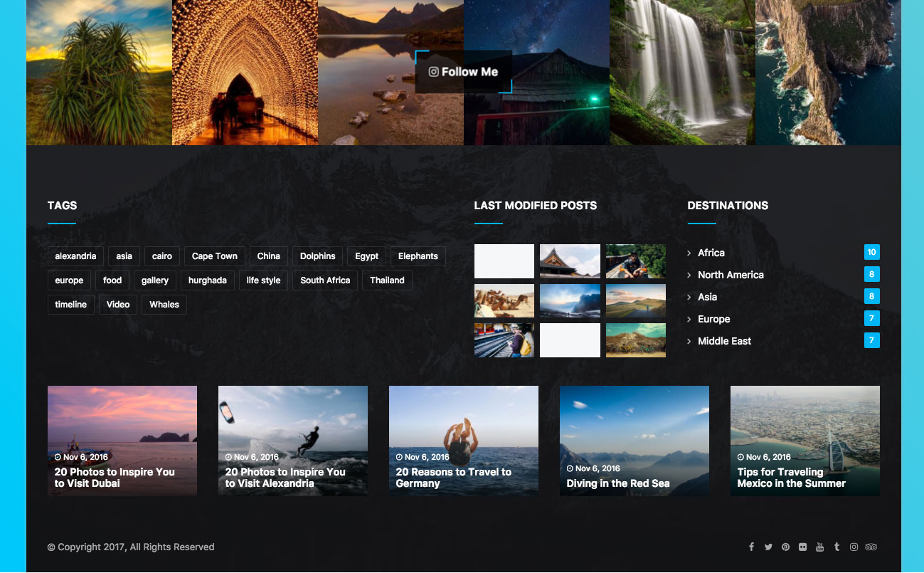924x573 pixels.
Task: Open the Facebook footer icon
Action: pos(751,547)
